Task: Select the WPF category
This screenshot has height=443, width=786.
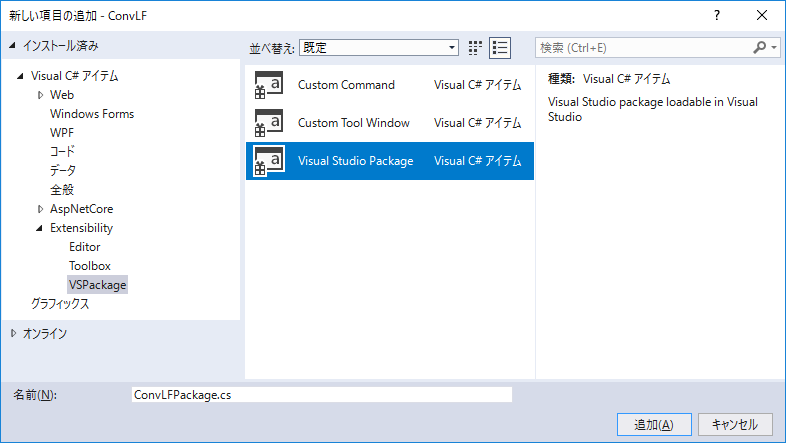Action: [62, 133]
